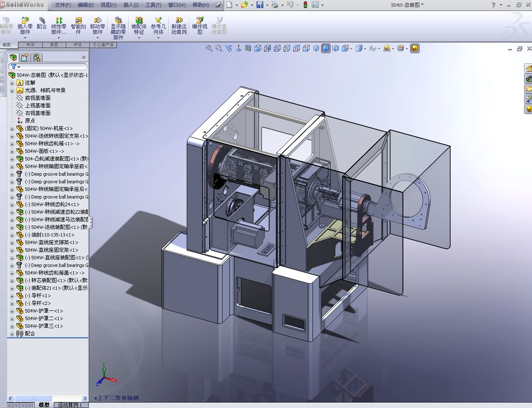
Task: Open the 智能扣件 (Smart Fasteners) tool
Action: coord(78,26)
